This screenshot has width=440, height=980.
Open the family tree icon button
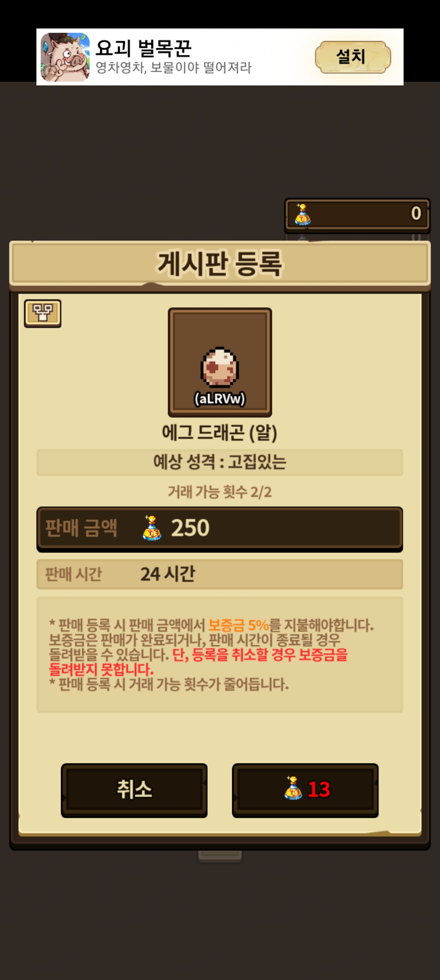click(x=42, y=313)
